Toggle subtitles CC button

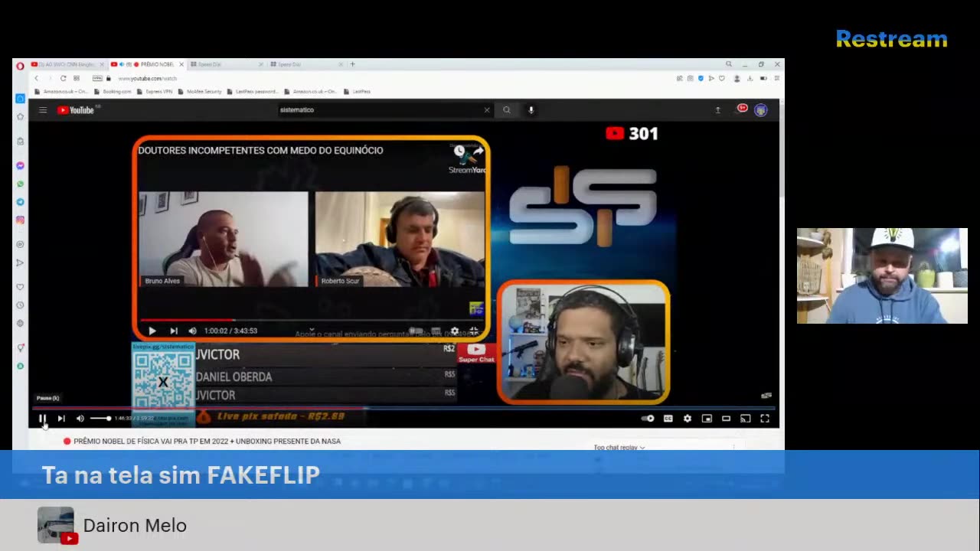[x=668, y=419]
